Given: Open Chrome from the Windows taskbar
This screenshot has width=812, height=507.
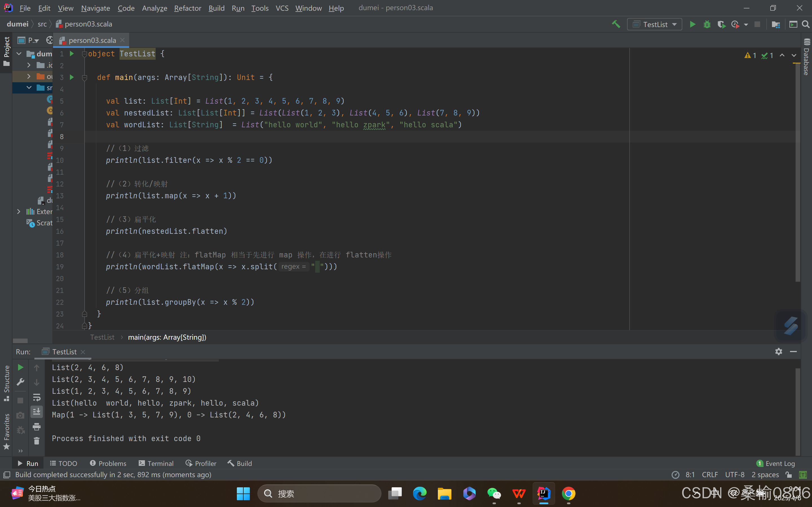Looking at the screenshot, I should [568, 493].
